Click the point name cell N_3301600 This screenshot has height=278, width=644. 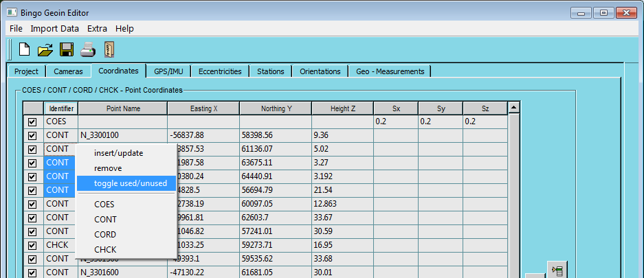point(123,273)
